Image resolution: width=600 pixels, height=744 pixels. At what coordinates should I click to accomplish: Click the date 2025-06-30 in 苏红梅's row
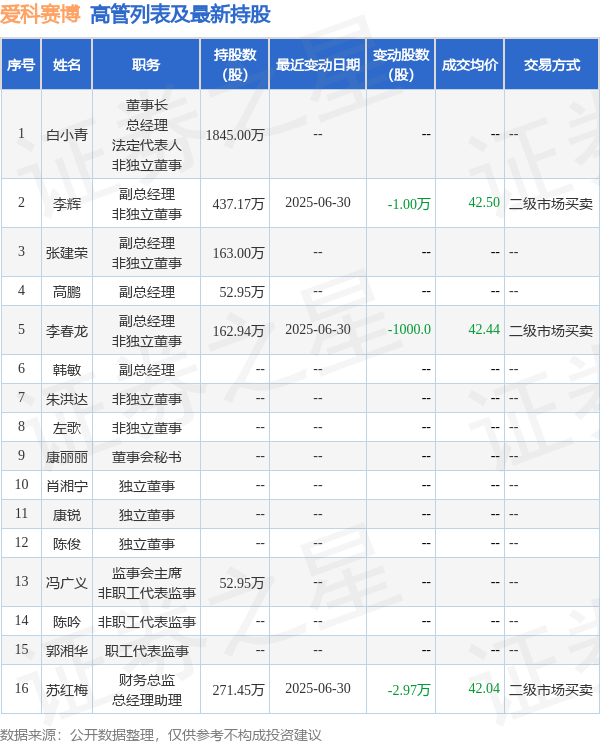318,688
